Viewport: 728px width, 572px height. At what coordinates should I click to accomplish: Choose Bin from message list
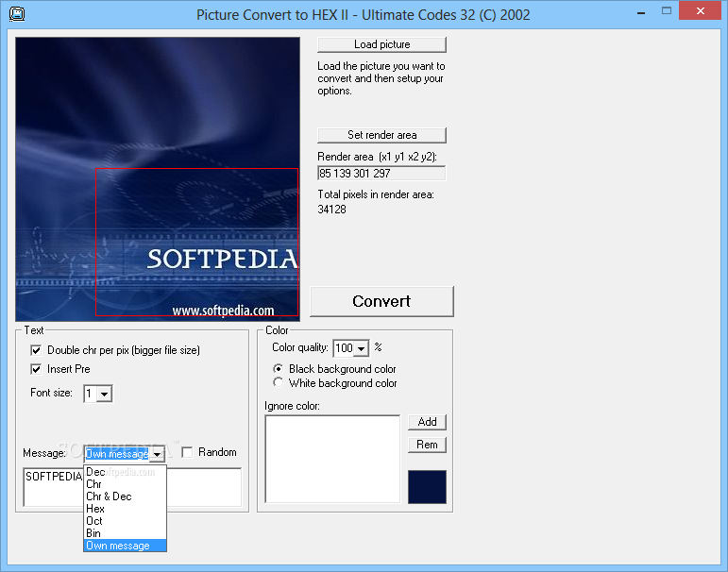(125, 533)
